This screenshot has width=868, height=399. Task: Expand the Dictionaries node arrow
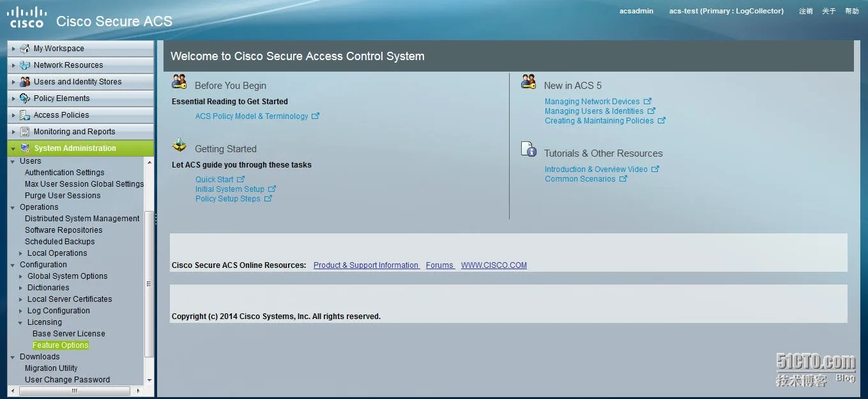point(21,288)
